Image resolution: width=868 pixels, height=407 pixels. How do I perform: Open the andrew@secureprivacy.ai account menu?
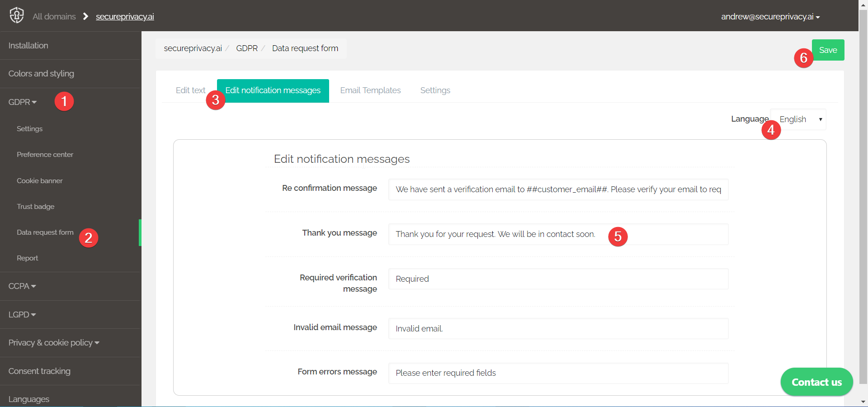coord(770,16)
